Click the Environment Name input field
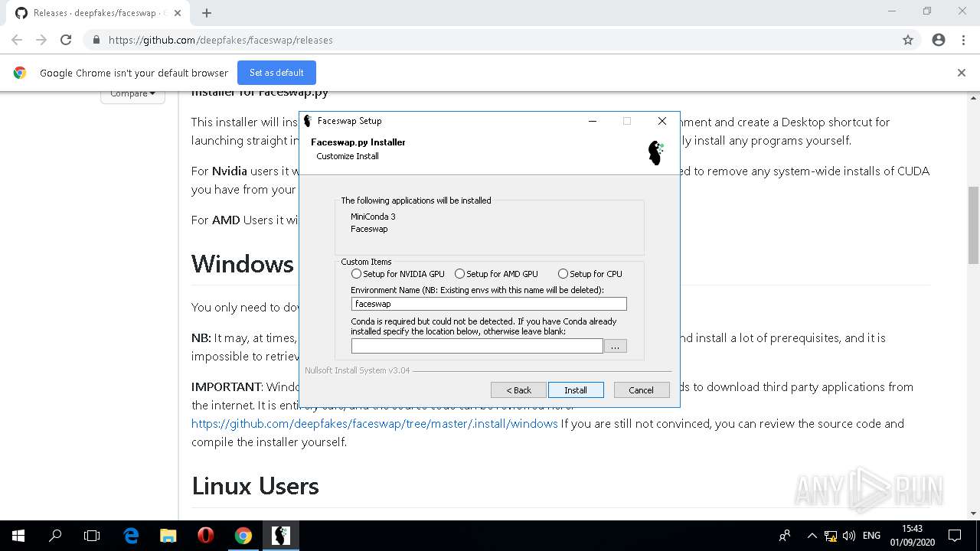This screenshot has width=980, height=551. click(x=488, y=304)
